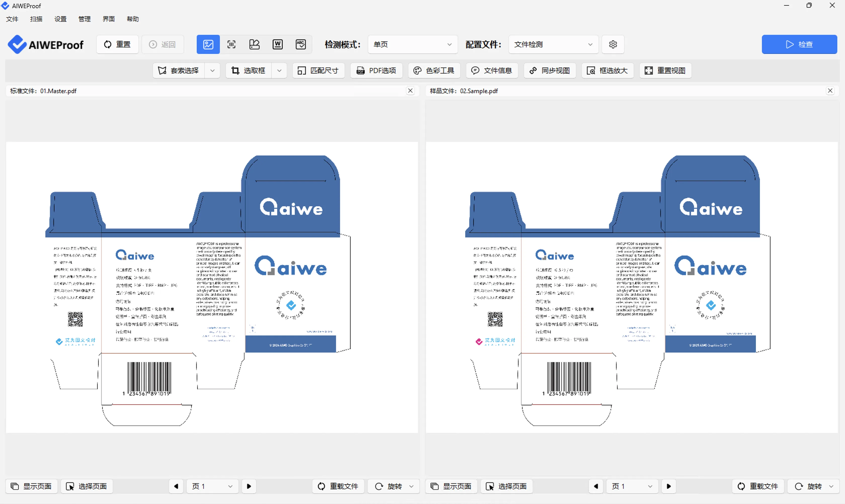This screenshot has width=845, height=504.
Task: Reload file in master panel 重载文件
Action: click(x=338, y=486)
